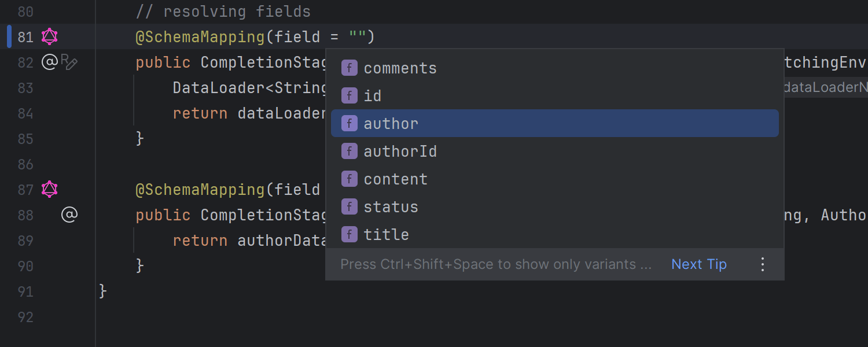Click the @ annotation gutter icon on line 88
Viewport: 868px width, 347px height.
point(69,215)
